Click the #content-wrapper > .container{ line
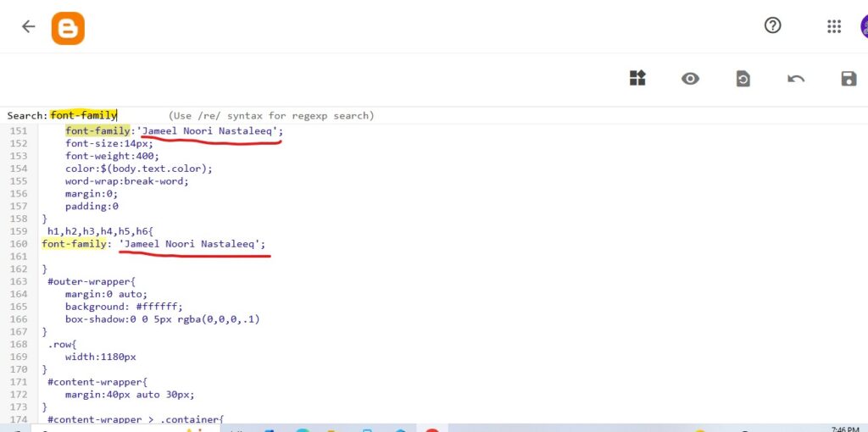Screen dimensions: 868x432 coord(135,419)
